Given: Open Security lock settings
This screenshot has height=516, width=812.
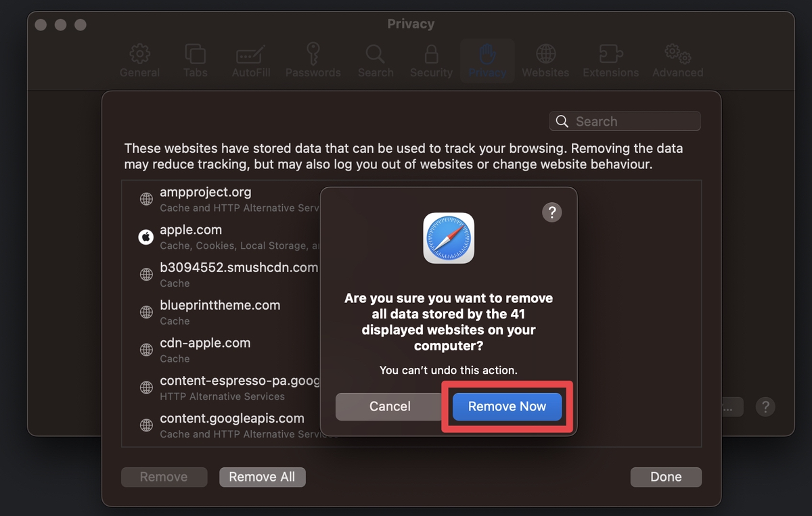Looking at the screenshot, I should [x=431, y=61].
